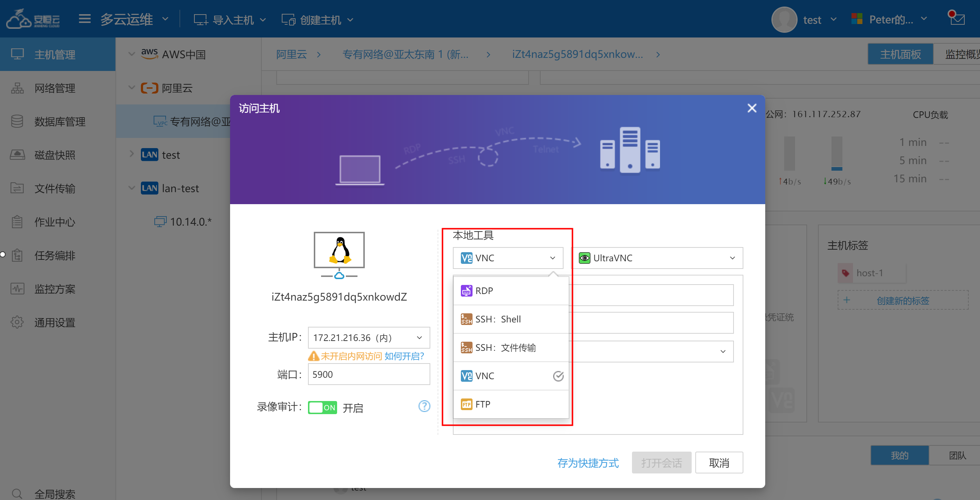Select SSH: Shell from protocol list
This screenshot has height=500, width=980.
pyautogui.click(x=511, y=320)
